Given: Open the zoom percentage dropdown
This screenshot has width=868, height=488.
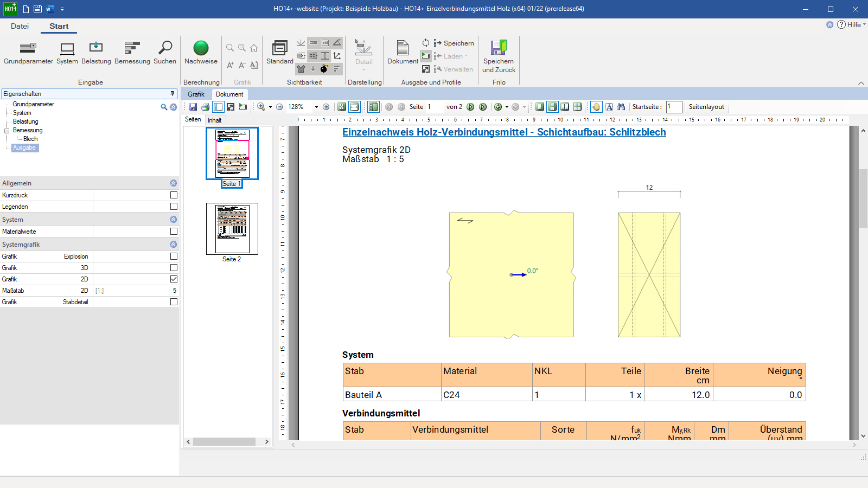Looking at the screenshot, I should coord(316,107).
